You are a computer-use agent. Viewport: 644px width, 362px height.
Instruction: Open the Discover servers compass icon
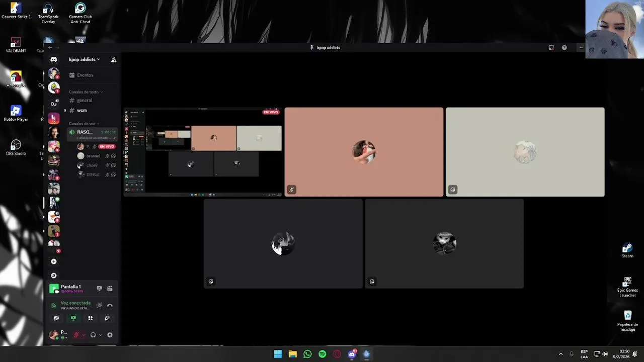coord(54,276)
